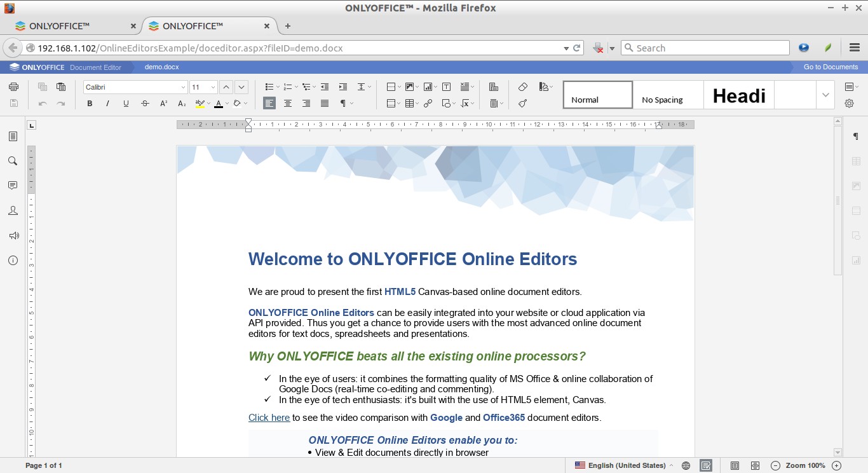Apply subscript formatting
The image size is (868, 473).
[182, 104]
